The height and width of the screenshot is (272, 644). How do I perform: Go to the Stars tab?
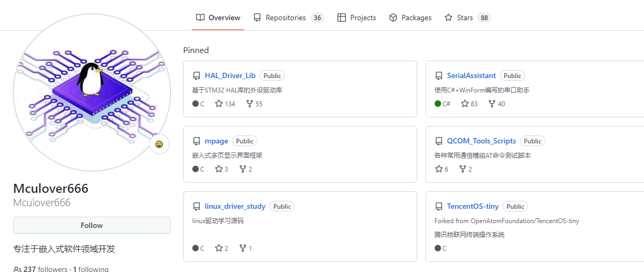468,18
